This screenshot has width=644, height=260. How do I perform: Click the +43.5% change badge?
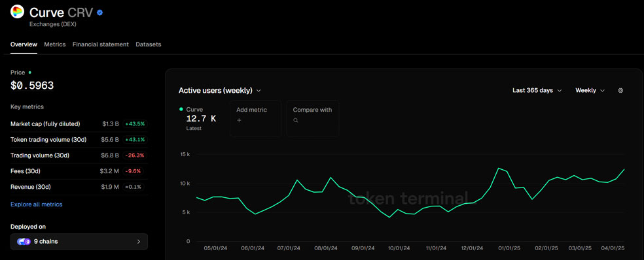[135, 124]
